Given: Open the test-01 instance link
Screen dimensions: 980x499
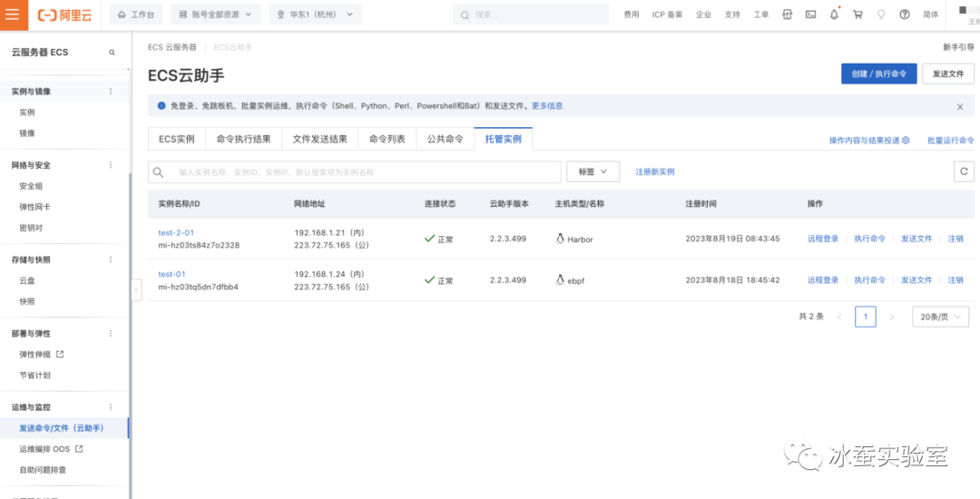Looking at the screenshot, I should coord(171,274).
